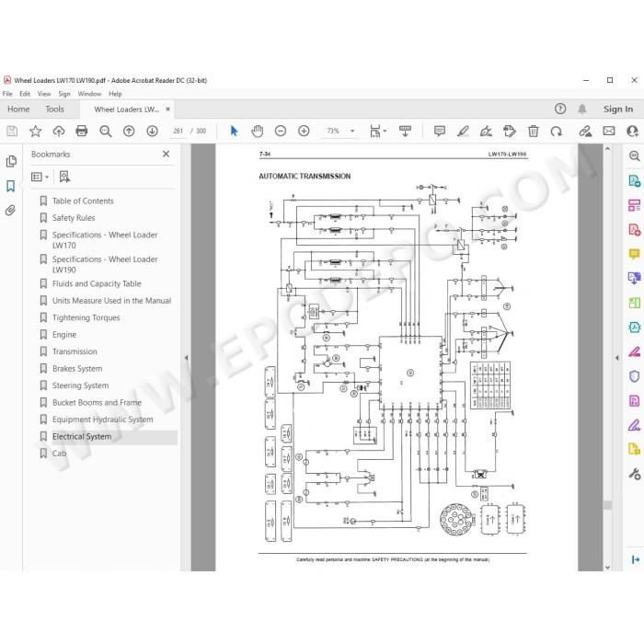Click the current page number field
This screenshot has height=644, width=644.
coord(178,131)
